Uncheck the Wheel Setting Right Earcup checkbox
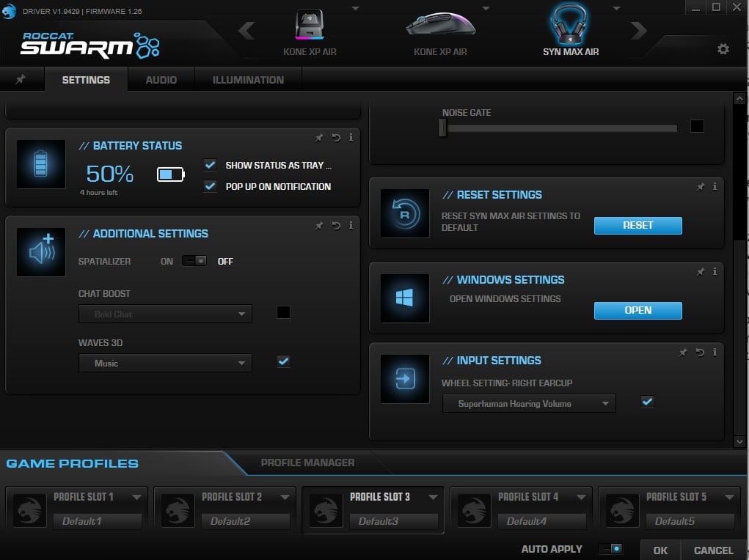Screen dimensions: 749x560 click(647, 402)
